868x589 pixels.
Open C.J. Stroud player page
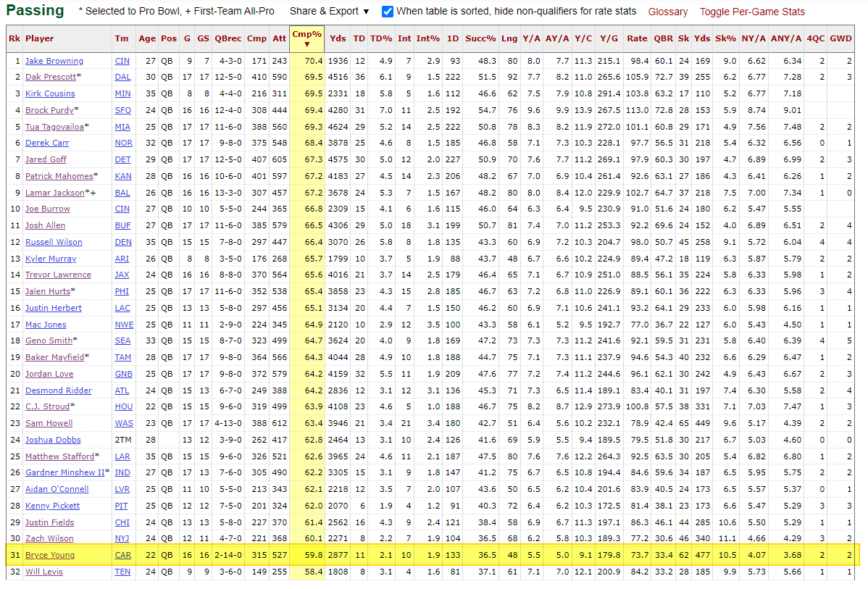click(x=48, y=406)
